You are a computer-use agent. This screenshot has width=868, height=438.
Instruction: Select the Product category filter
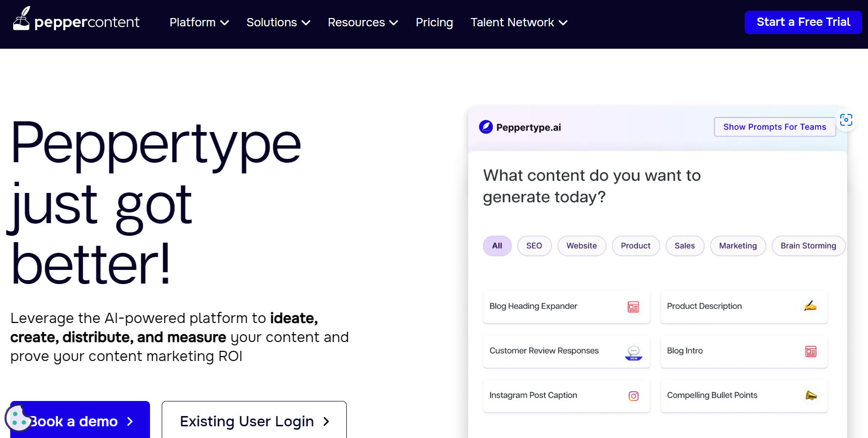click(x=636, y=246)
